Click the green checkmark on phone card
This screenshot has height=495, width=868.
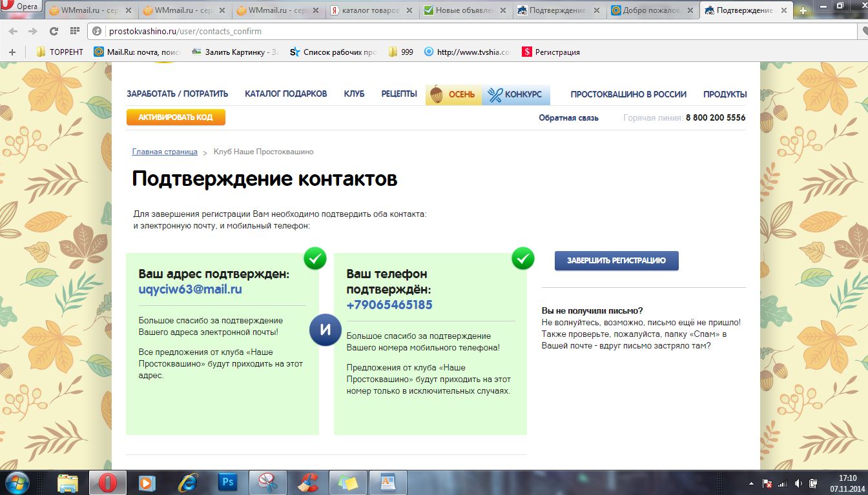522,259
